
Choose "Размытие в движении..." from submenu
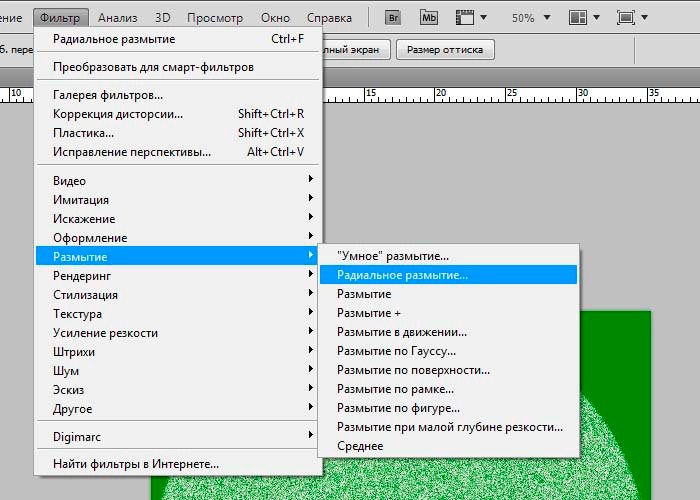click(x=401, y=332)
